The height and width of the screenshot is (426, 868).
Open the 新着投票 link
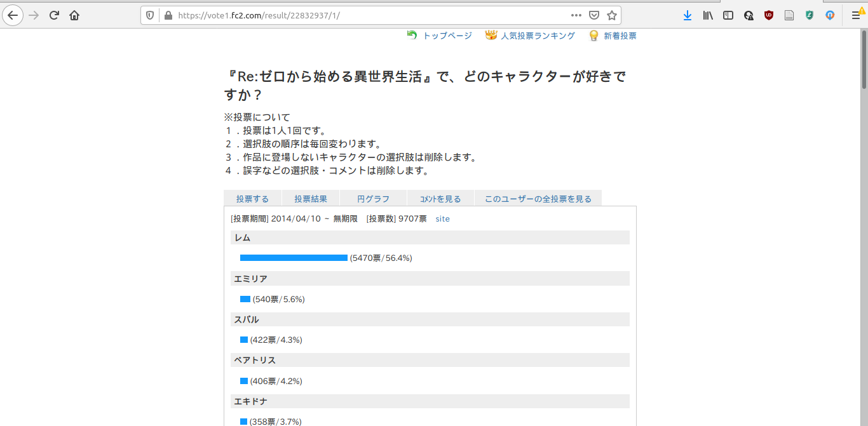pos(620,36)
